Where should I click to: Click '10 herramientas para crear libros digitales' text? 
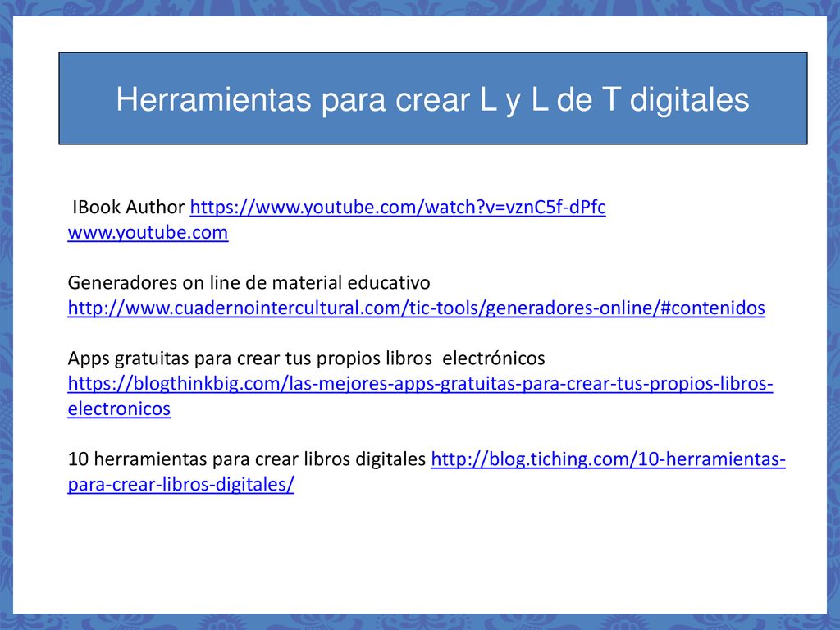247,459
